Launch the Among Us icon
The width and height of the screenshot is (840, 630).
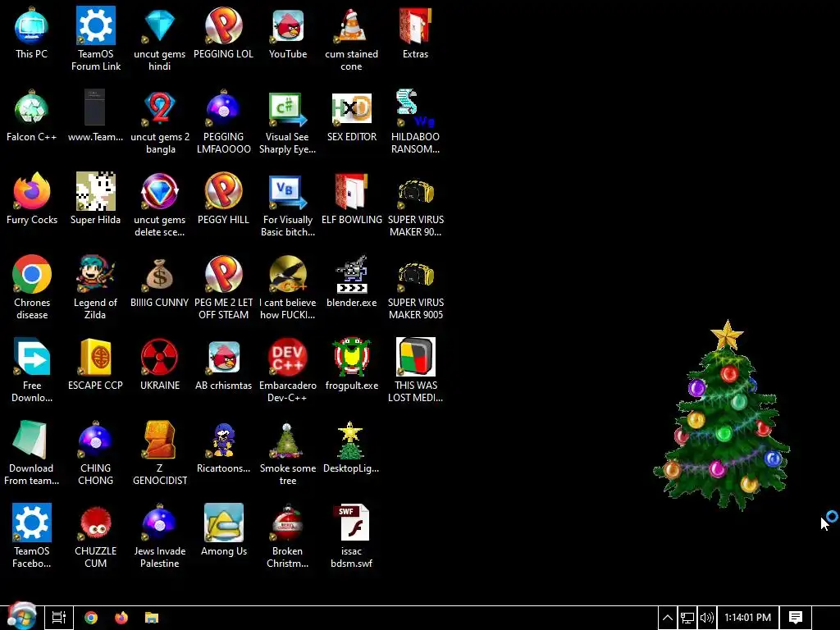pyautogui.click(x=223, y=523)
